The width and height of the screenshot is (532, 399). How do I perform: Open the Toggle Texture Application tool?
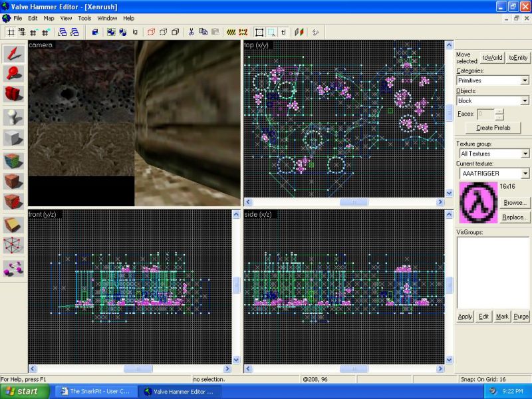click(14, 162)
